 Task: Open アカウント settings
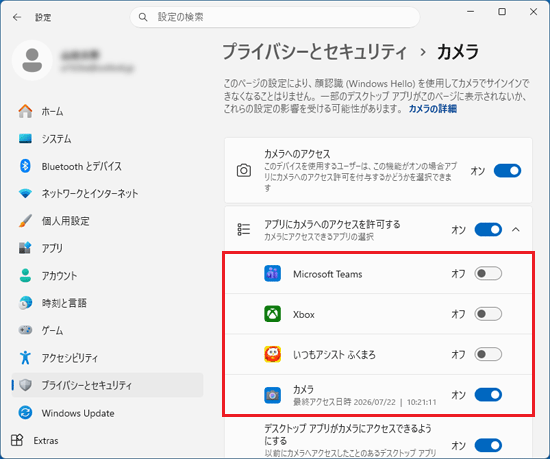pyautogui.click(x=107, y=276)
